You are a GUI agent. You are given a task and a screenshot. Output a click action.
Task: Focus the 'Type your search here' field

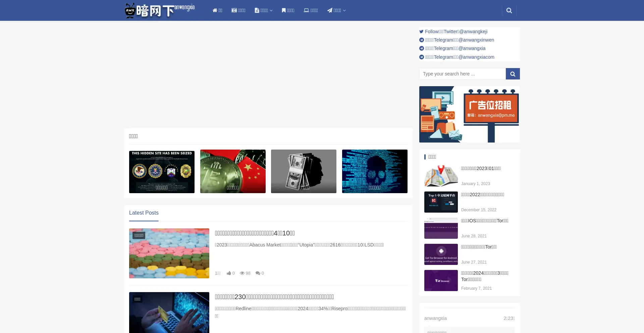pos(462,74)
